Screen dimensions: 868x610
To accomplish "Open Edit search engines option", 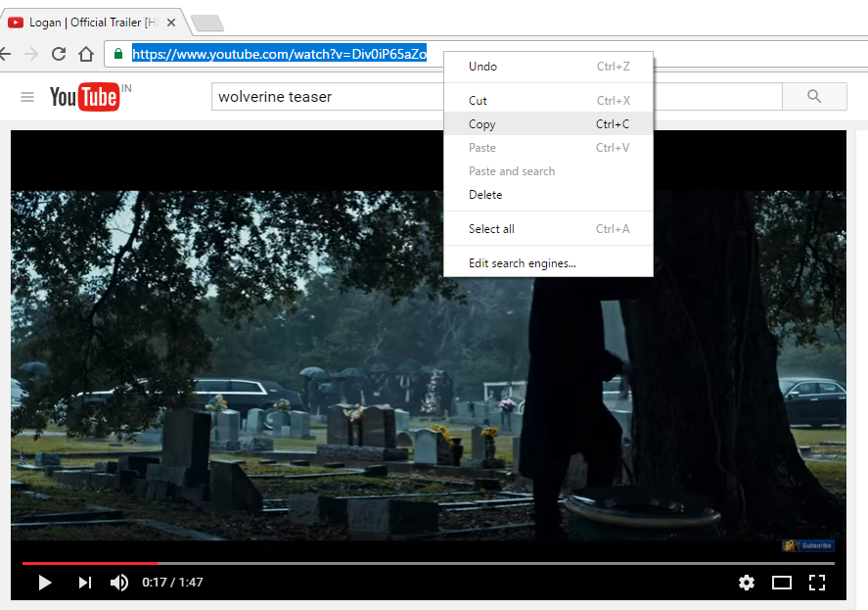I will pyautogui.click(x=548, y=263).
